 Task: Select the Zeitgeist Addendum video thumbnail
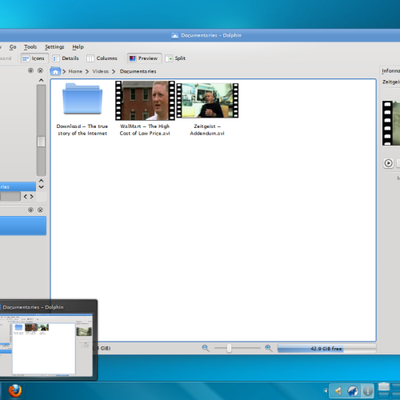(207, 100)
